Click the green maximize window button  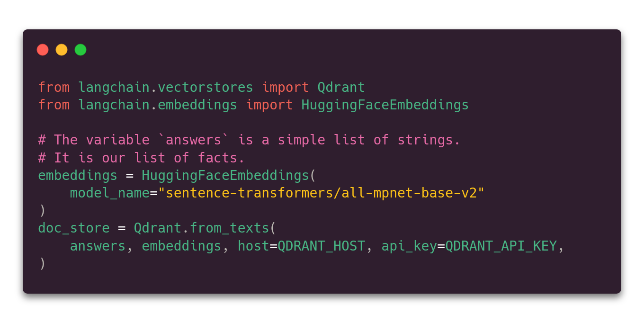tap(80, 50)
